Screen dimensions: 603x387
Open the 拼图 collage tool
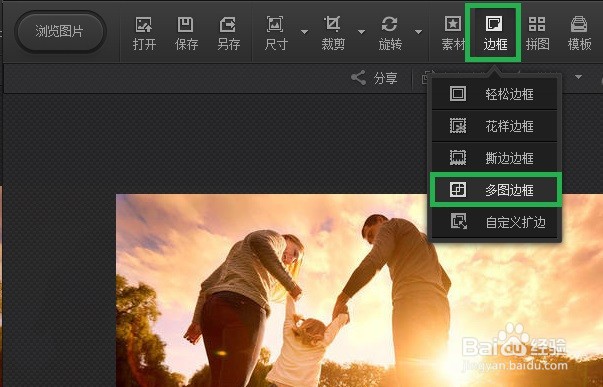pyautogui.click(x=537, y=34)
